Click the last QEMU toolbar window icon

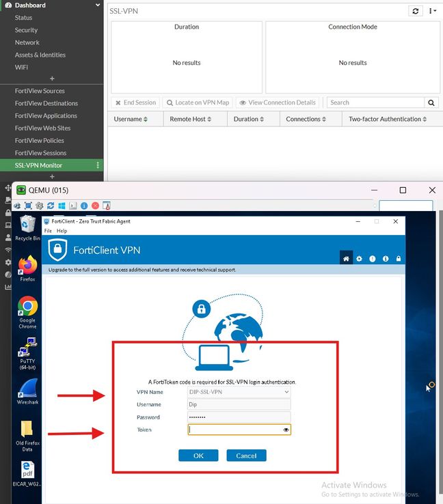pos(107,206)
